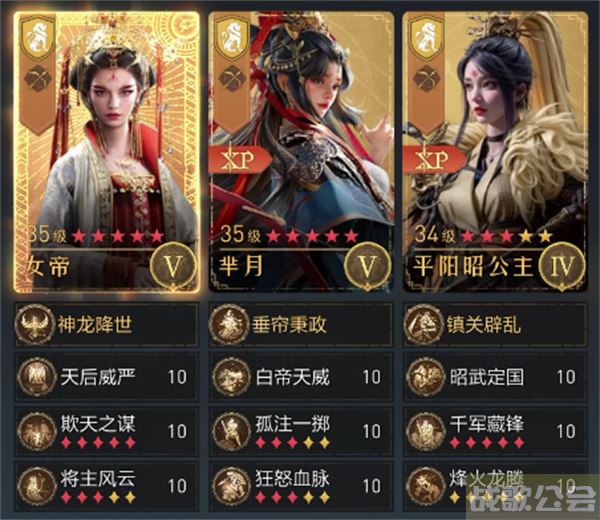Select the 女帝 hero card

[x=107, y=152]
